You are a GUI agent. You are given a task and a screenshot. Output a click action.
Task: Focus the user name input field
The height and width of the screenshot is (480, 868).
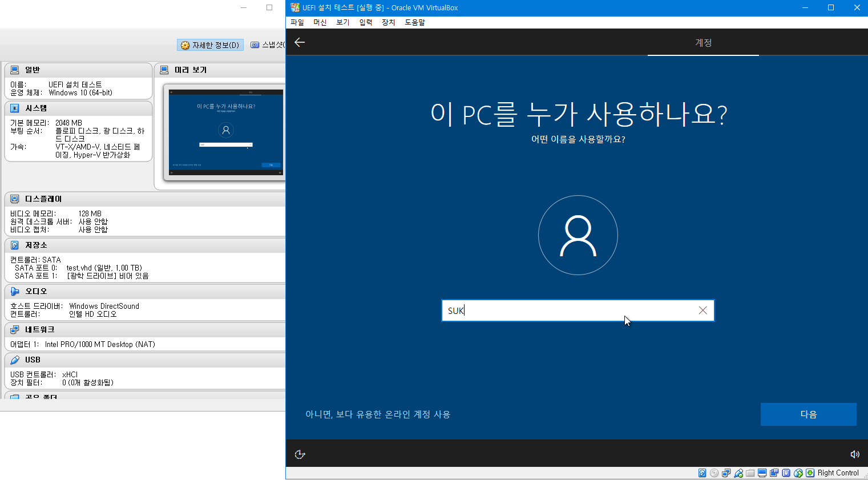578,310
